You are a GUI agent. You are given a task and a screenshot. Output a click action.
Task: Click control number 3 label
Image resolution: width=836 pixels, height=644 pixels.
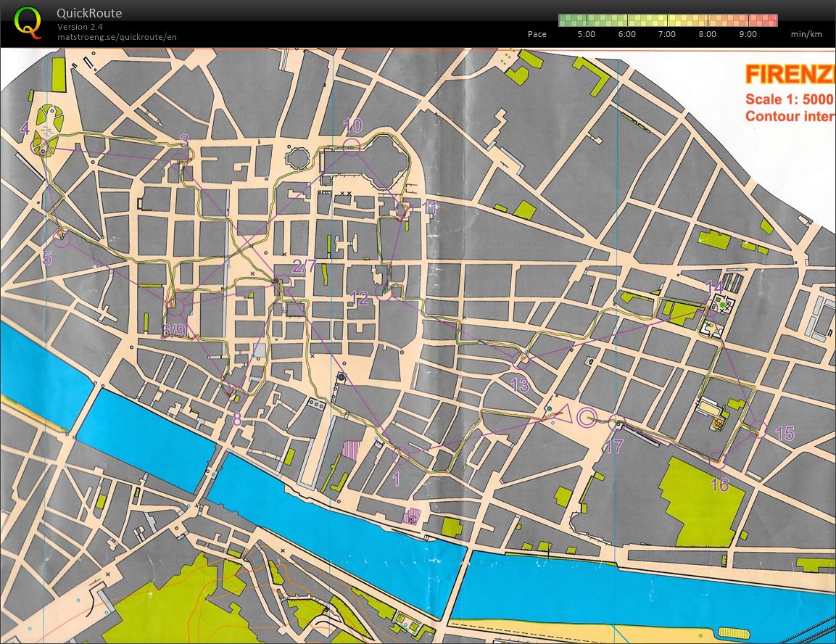tap(184, 141)
